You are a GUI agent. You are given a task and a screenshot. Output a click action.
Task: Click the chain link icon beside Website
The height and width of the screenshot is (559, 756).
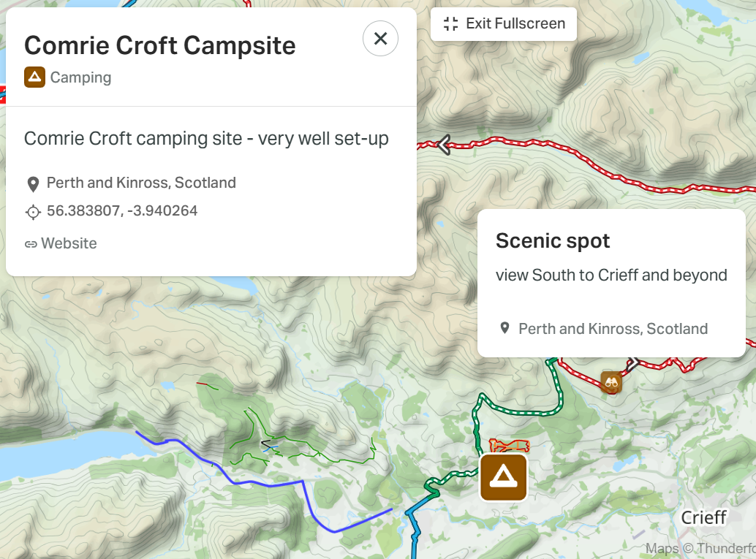pyautogui.click(x=31, y=244)
